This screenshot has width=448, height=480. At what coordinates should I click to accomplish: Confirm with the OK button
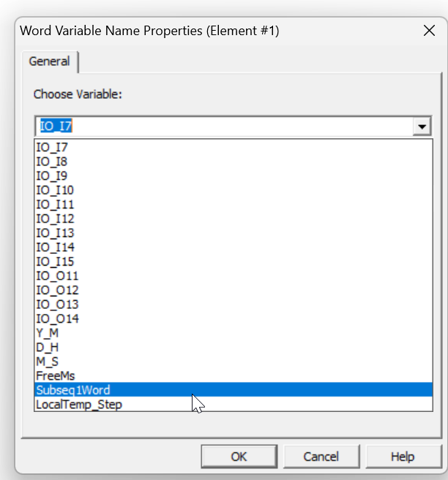tap(239, 457)
